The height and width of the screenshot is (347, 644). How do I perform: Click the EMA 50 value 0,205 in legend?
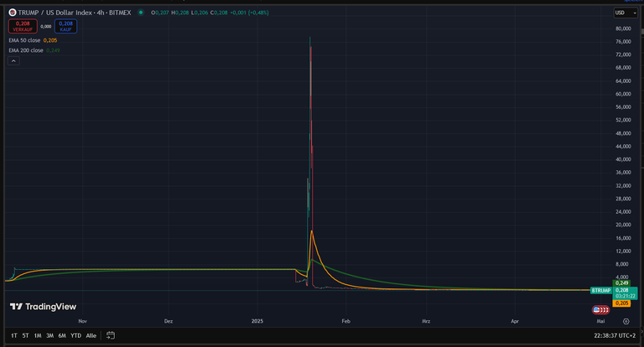click(x=50, y=40)
